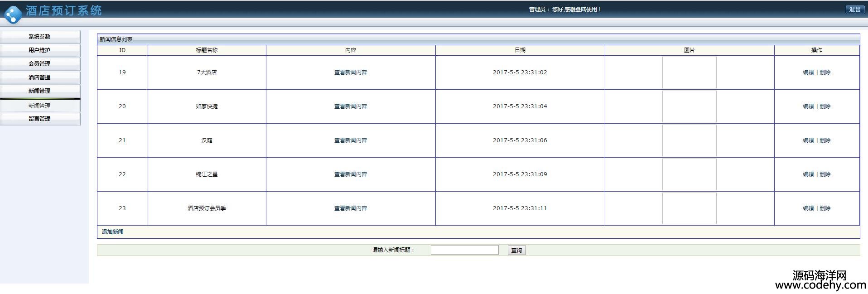Viewport: 868px width, 294px height.
Task: Collapse the 新闻管理 bold menu header
Action: click(40, 91)
